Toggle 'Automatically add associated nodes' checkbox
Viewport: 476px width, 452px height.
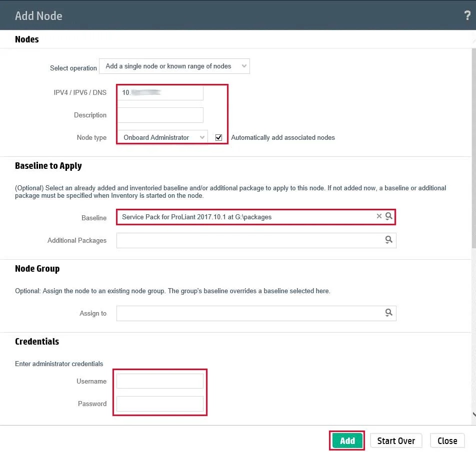[218, 137]
